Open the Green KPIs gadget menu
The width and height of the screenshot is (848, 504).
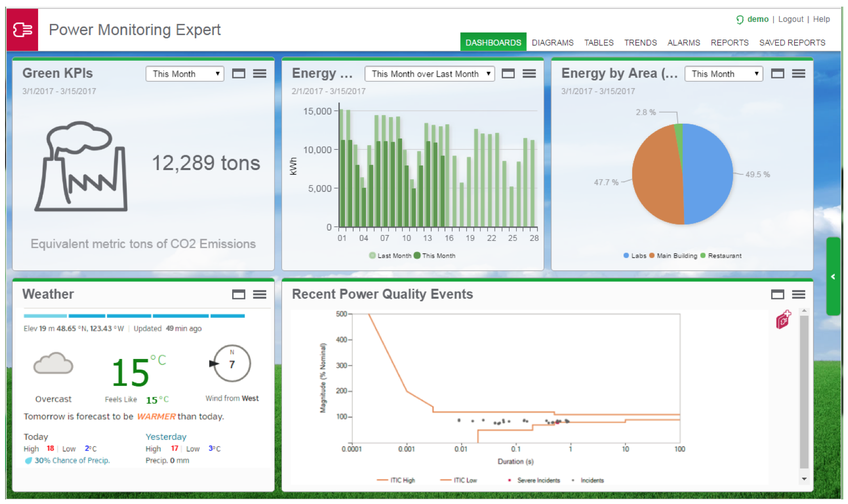pos(260,74)
